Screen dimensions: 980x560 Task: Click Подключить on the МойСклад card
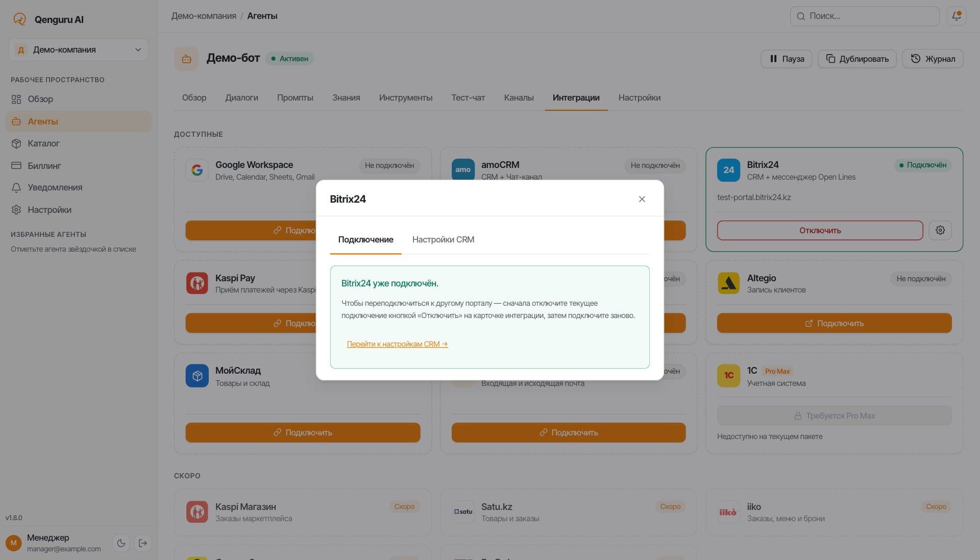(303, 432)
